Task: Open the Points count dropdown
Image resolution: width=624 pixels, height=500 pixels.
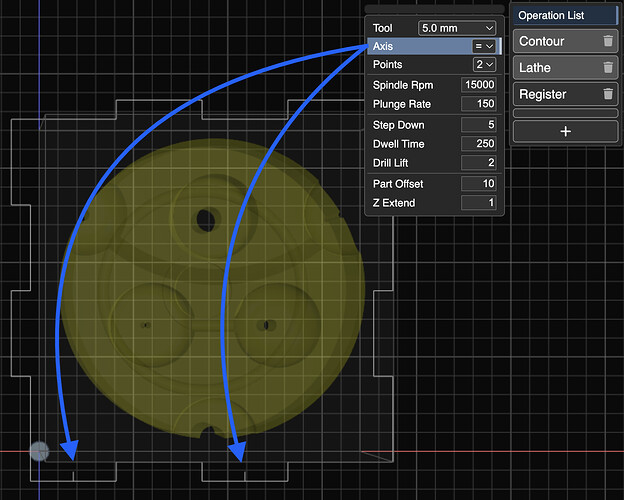Action: 484,65
